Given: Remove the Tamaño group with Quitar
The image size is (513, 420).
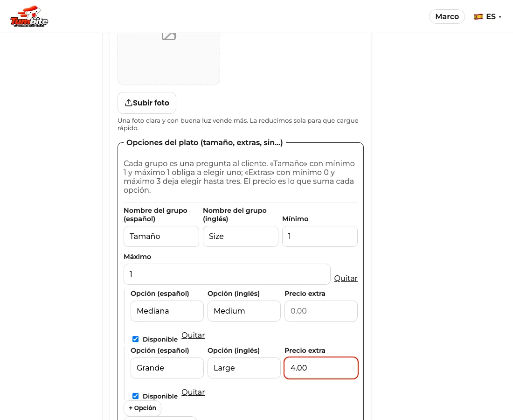Looking at the screenshot, I should pos(346,278).
